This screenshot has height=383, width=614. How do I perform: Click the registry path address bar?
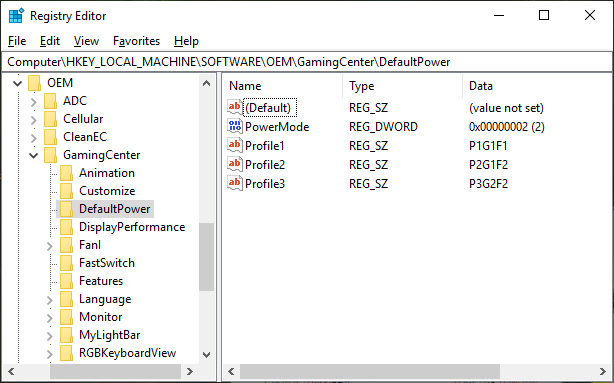[307, 62]
